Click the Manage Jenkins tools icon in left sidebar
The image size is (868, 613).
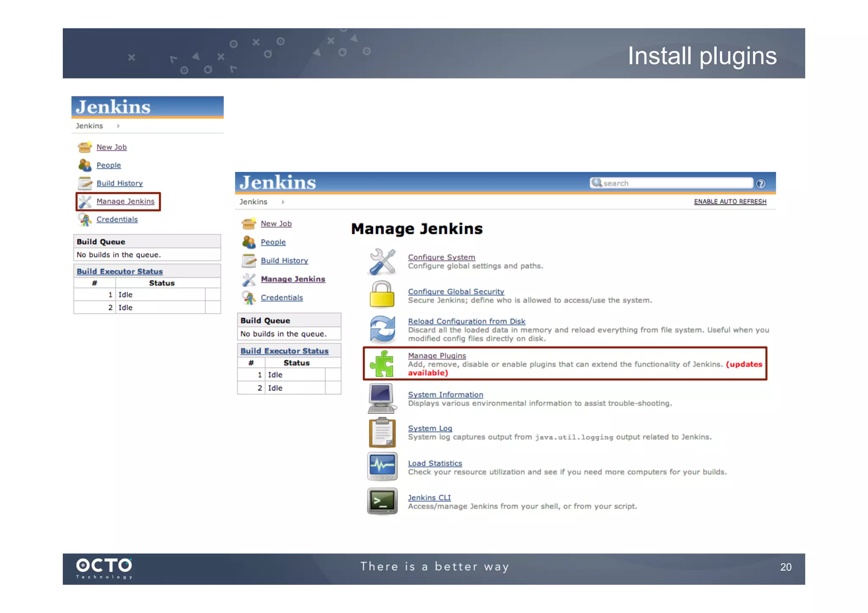click(85, 202)
